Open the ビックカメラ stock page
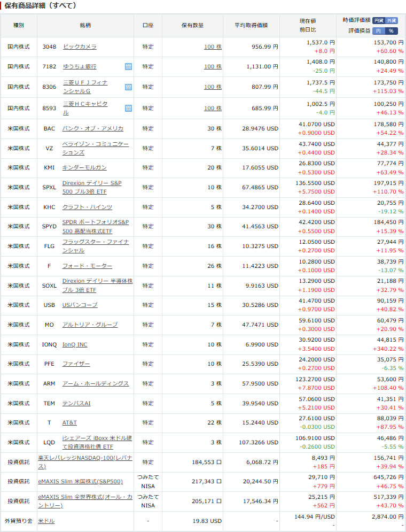 click(x=80, y=47)
